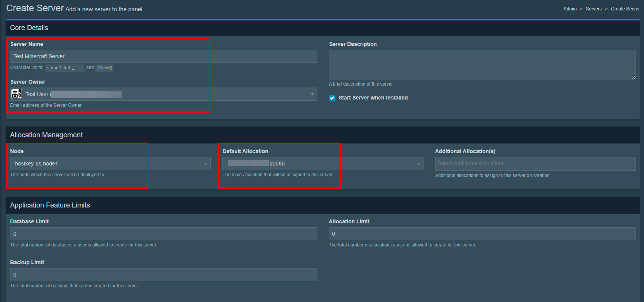Click the Select Additional Allocations field

pyautogui.click(x=535, y=164)
